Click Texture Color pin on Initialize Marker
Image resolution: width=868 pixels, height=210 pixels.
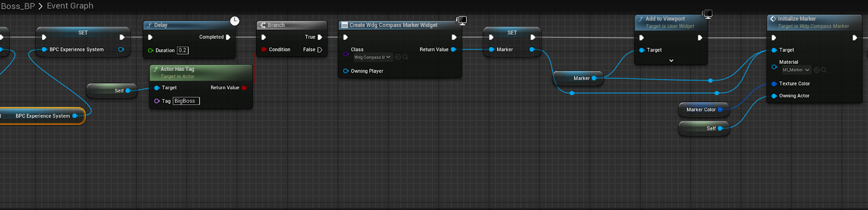click(774, 84)
